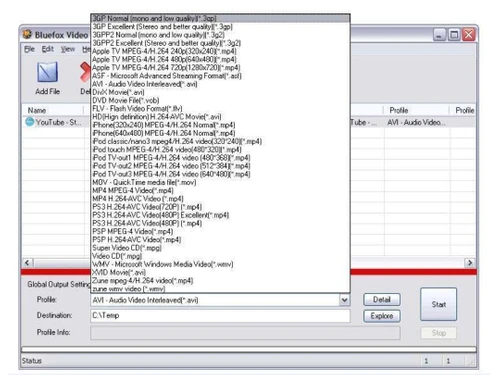Select iPod TV-out2 (512*384) option

pyautogui.click(x=220, y=166)
